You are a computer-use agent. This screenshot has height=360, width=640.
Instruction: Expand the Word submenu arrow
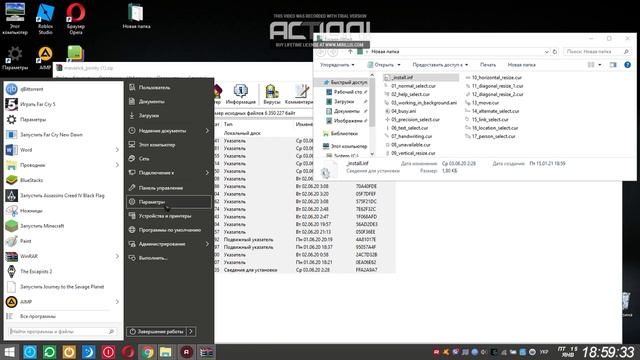[117, 150]
